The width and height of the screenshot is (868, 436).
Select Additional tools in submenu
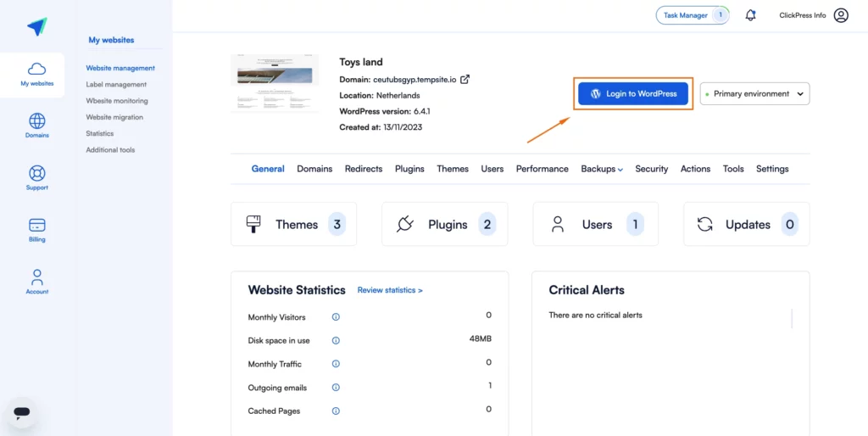(110, 149)
